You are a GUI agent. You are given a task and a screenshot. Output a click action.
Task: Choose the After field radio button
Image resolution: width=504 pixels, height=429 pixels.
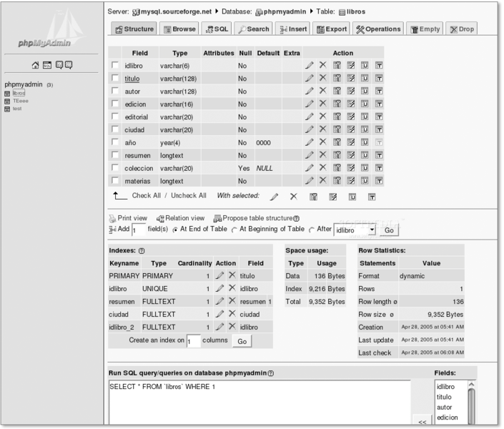(x=310, y=230)
